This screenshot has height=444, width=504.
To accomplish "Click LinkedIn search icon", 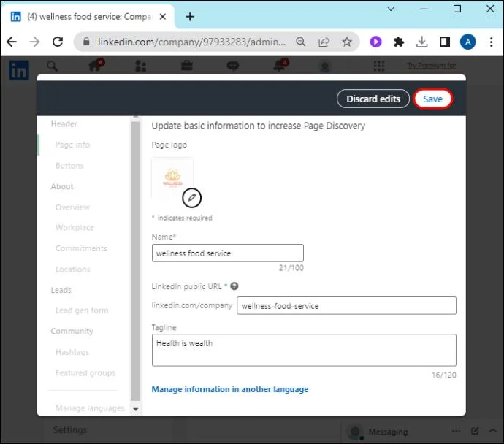I will click(52, 66).
